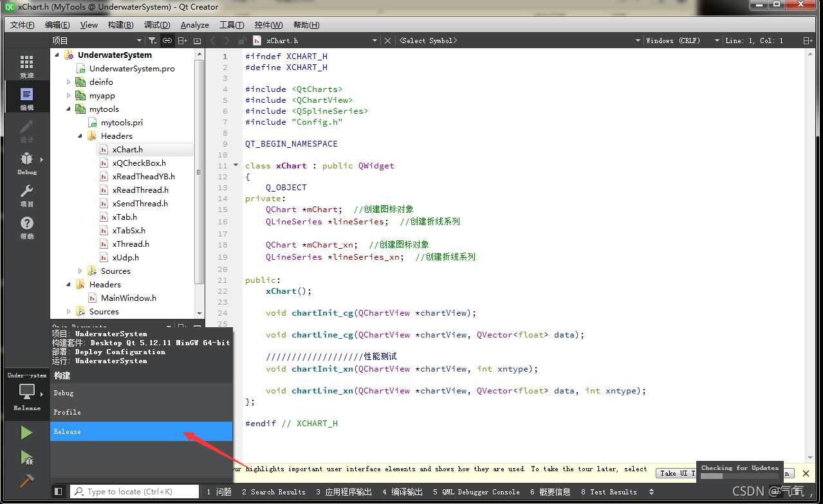
Task: Open the project view type dropdown (项目)
Action: coord(97,40)
